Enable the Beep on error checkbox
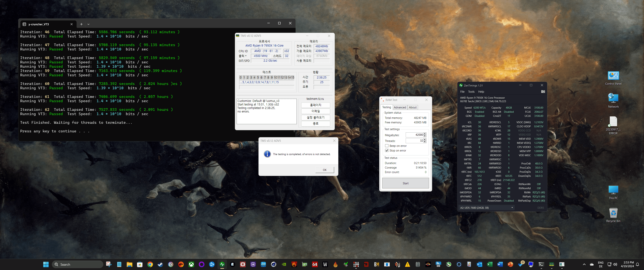 coord(387,146)
